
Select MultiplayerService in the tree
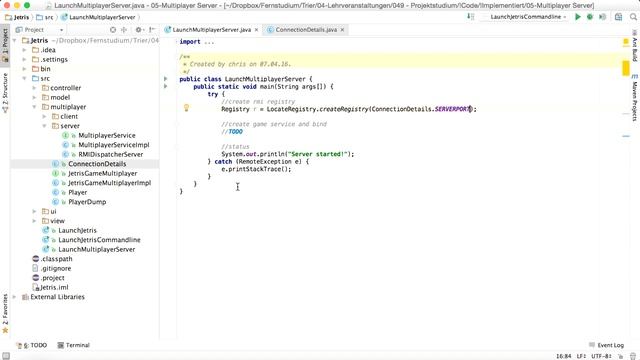(107, 136)
